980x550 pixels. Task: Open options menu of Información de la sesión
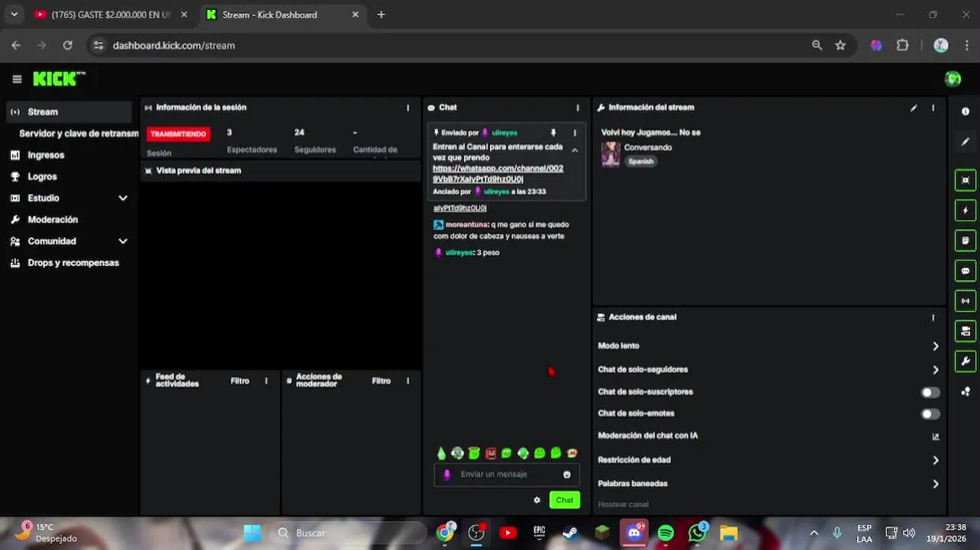(x=408, y=108)
